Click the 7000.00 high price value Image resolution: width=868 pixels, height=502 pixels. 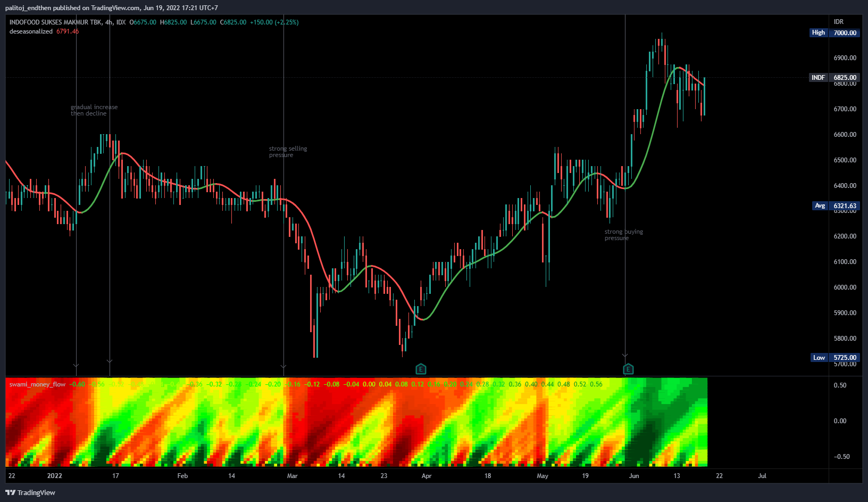click(845, 32)
